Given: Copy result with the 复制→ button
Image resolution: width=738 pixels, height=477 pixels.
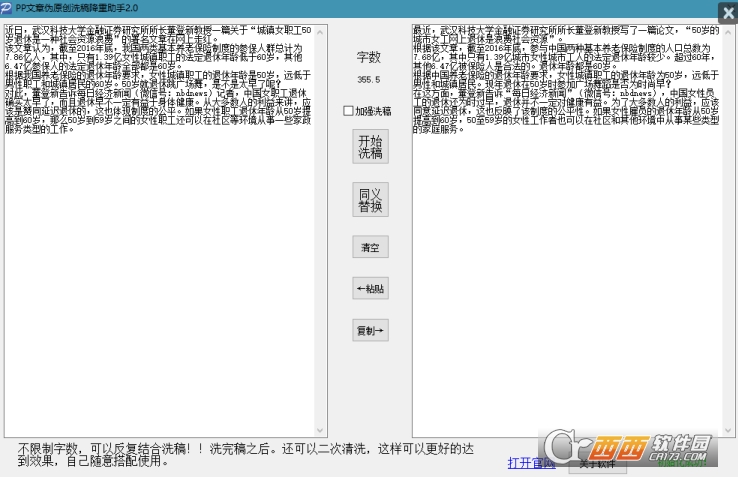Looking at the screenshot, I should click(370, 330).
